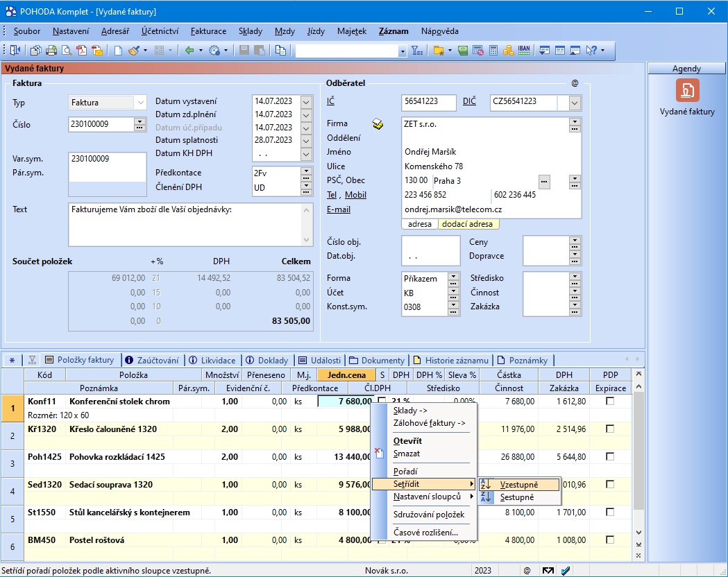Select Časové rozlišení in the context menu
Image resolution: width=728 pixels, height=577 pixels.
coord(425,533)
